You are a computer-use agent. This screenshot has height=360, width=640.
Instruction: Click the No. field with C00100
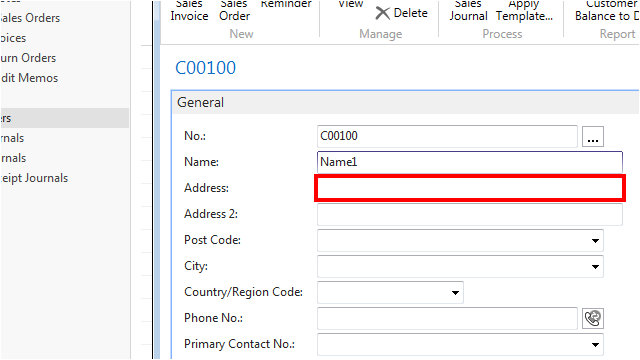coord(447,136)
